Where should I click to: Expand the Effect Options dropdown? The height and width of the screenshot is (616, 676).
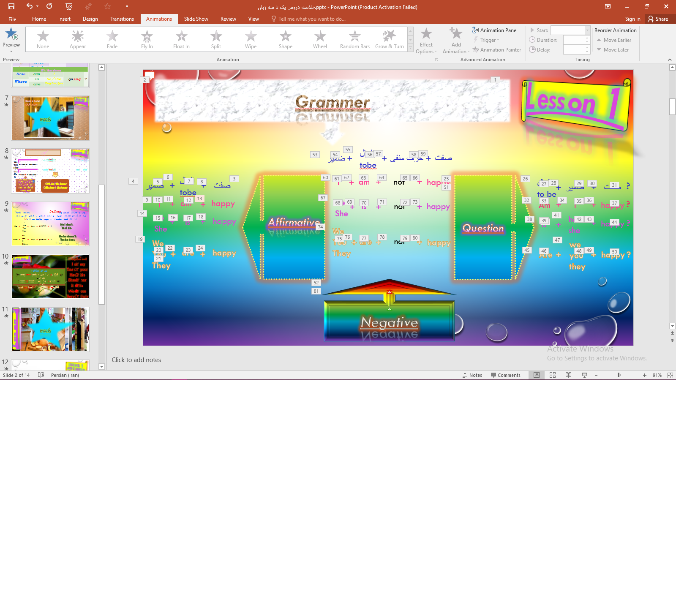(426, 49)
